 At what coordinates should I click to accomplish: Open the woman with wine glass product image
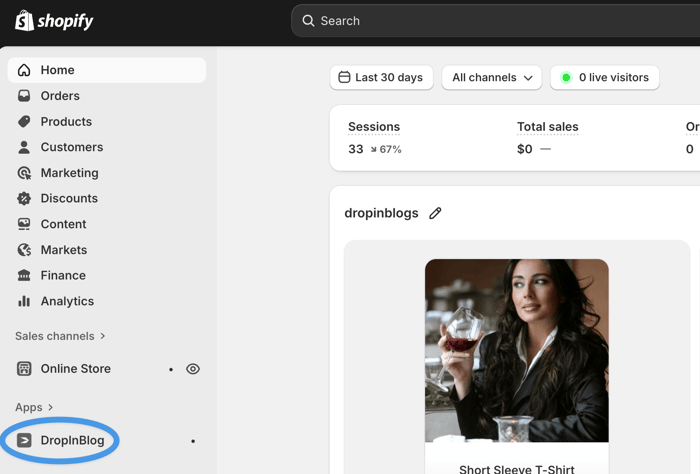[517, 351]
